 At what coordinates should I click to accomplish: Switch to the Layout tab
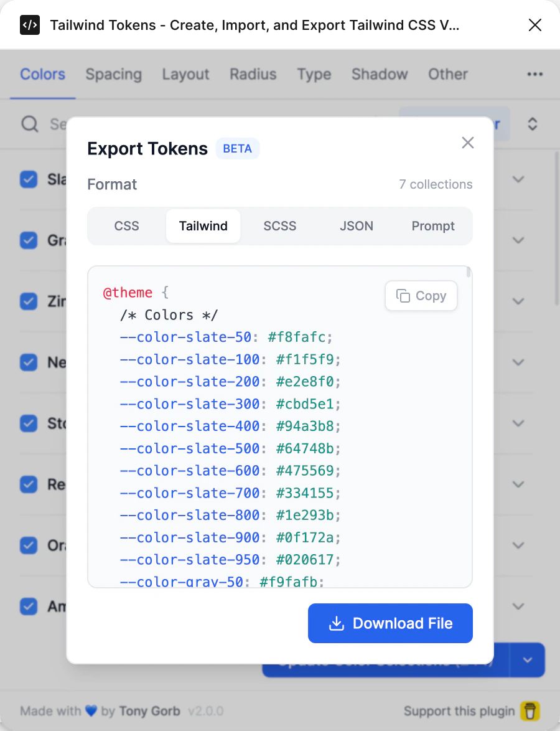[185, 75]
